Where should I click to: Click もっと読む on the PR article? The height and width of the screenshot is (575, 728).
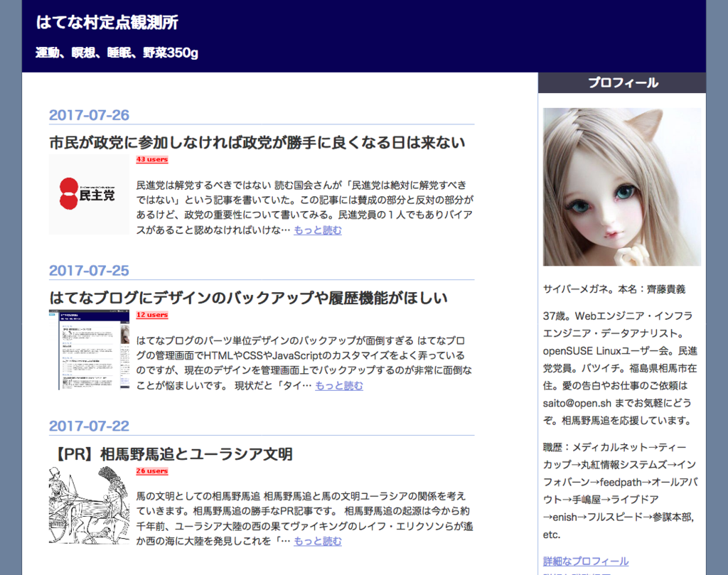coord(317,541)
